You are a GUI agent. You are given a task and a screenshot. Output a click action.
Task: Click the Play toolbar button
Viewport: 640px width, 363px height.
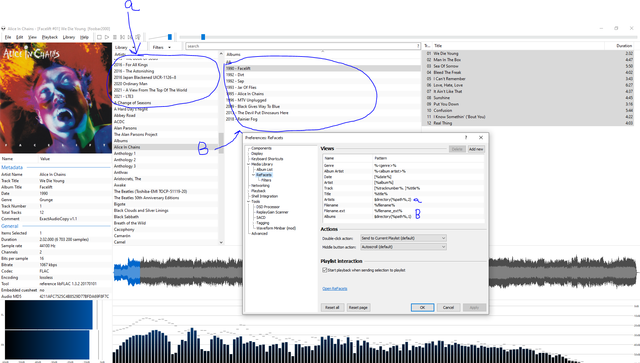click(x=107, y=37)
